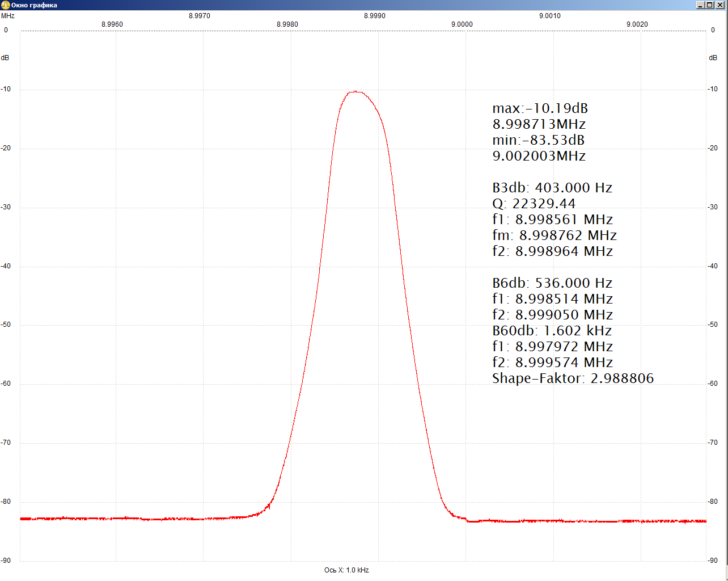Click the -50 dB label on left axis

(6, 325)
